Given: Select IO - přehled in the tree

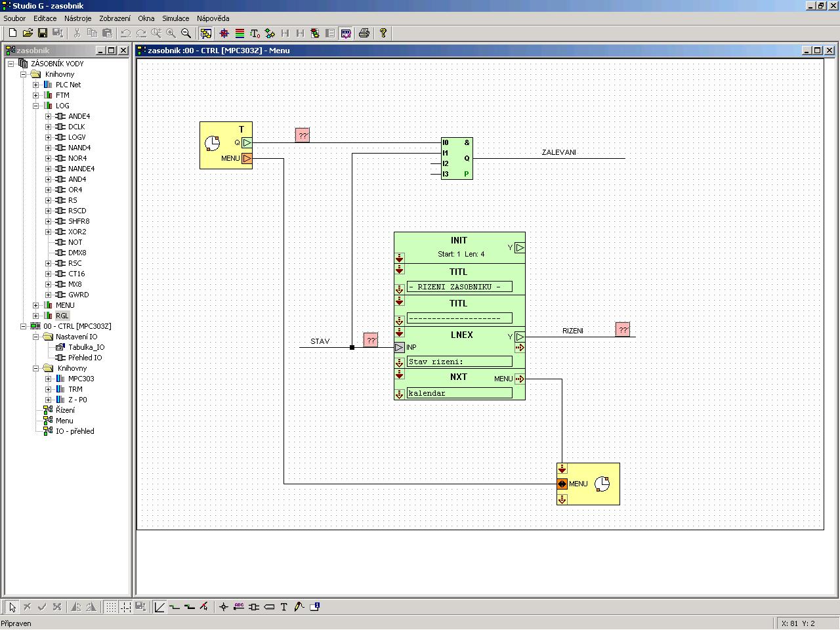Looking at the screenshot, I should click(75, 431).
